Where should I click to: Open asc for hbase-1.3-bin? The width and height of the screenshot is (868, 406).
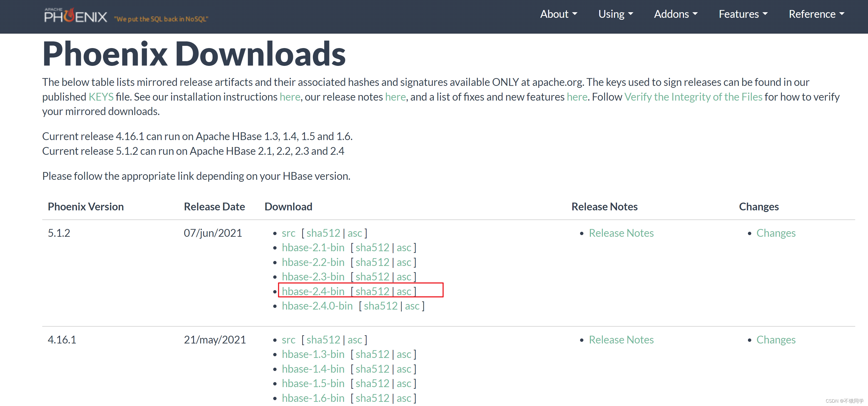click(x=404, y=354)
